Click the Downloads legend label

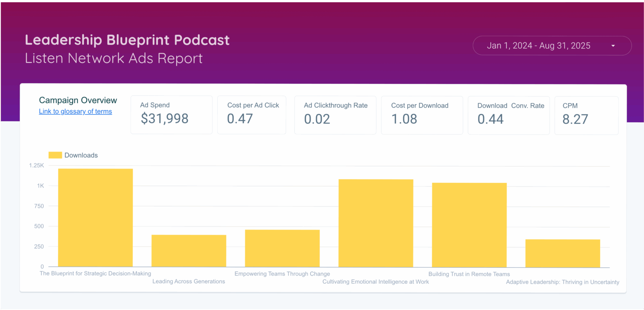pyautogui.click(x=81, y=155)
